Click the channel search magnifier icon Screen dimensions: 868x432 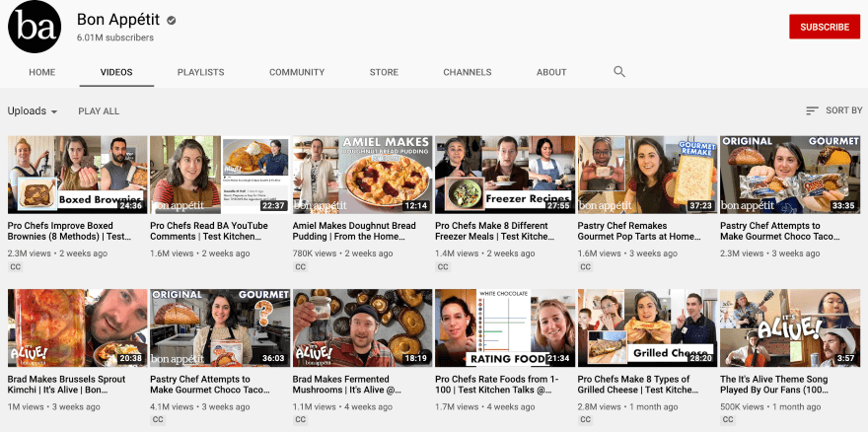619,72
